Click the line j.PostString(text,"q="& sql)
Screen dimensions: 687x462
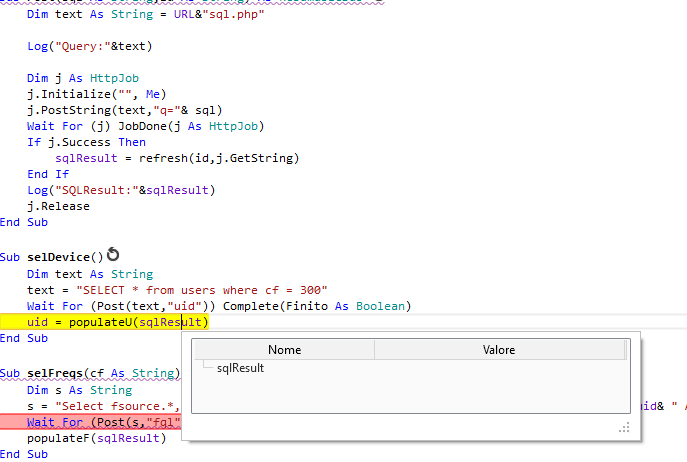pos(125,110)
